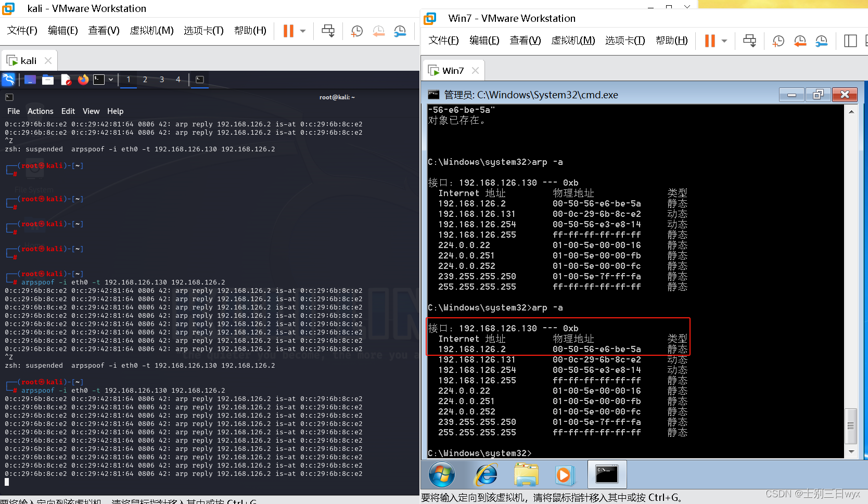The height and width of the screenshot is (504, 868).
Task: Close the kali VM tab
Action: [48, 61]
